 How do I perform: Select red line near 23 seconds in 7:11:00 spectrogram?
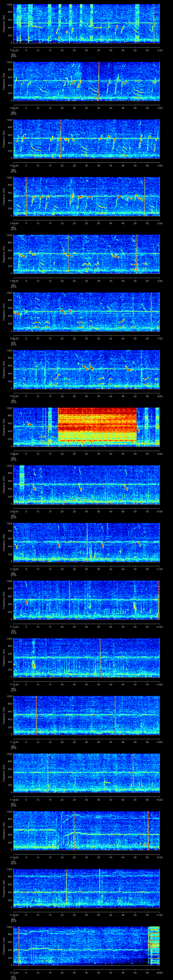click(x=69, y=600)
